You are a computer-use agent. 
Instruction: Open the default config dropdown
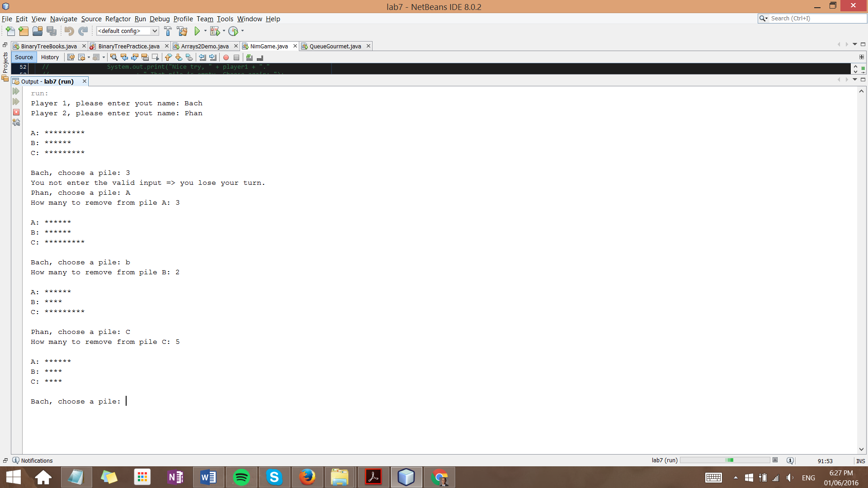[155, 31]
